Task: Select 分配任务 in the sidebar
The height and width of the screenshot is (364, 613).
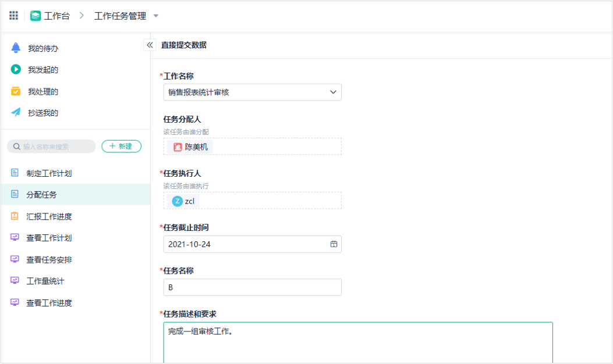Action: pos(76,194)
